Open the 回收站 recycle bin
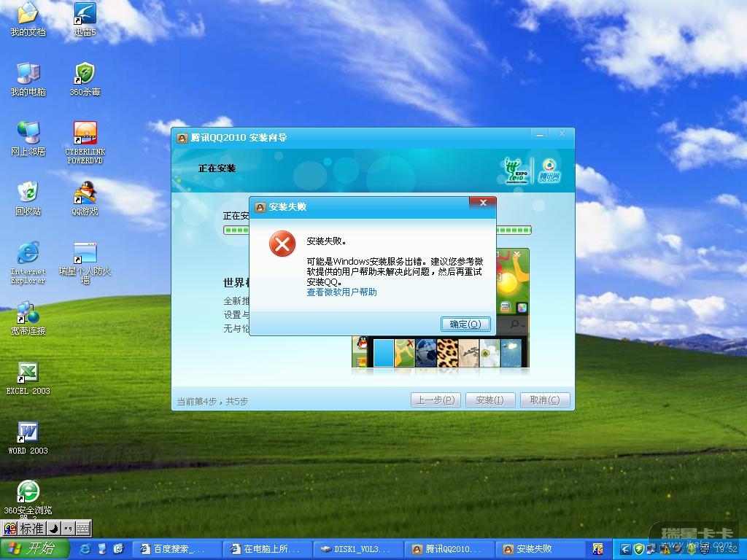The image size is (747, 560). coord(28,198)
